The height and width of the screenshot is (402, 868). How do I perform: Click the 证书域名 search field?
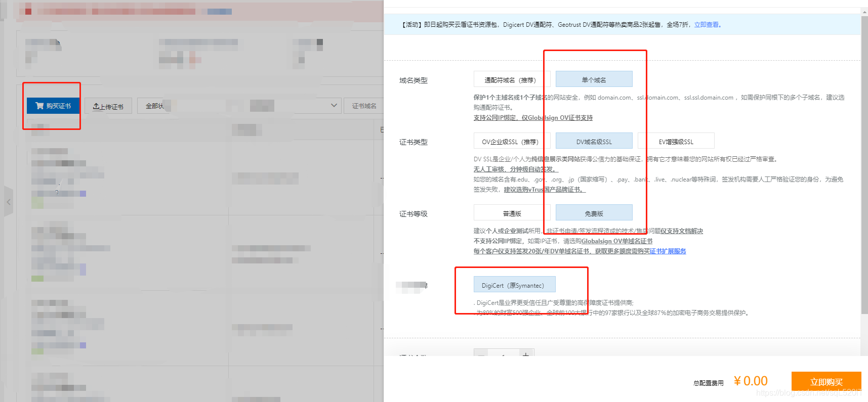[x=364, y=106]
